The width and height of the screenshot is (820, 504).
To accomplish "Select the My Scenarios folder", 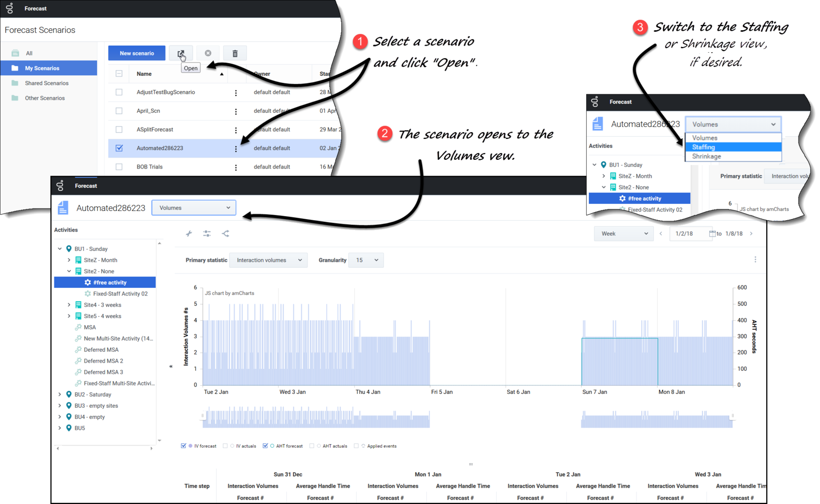I will pos(49,68).
